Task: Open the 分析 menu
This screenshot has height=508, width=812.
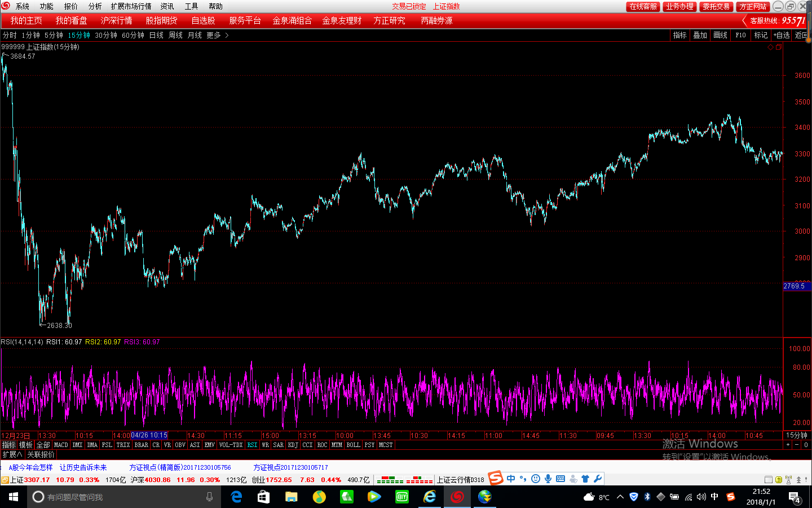Action: click(95, 6)
